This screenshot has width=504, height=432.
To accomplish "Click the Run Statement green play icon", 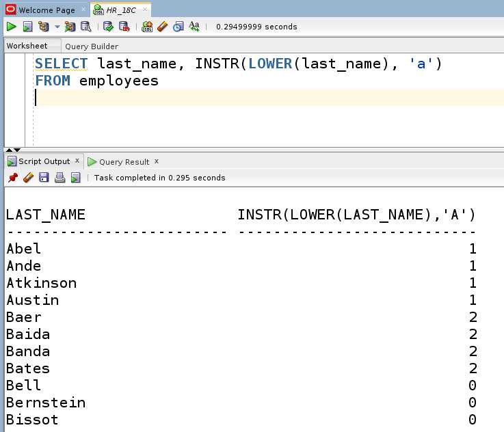I will (x=11, y=27).
